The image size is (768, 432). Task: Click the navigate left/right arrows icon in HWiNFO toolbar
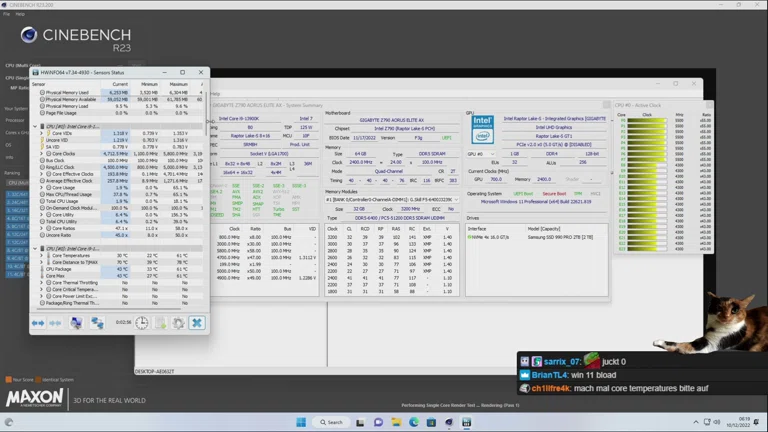[38, 323]
